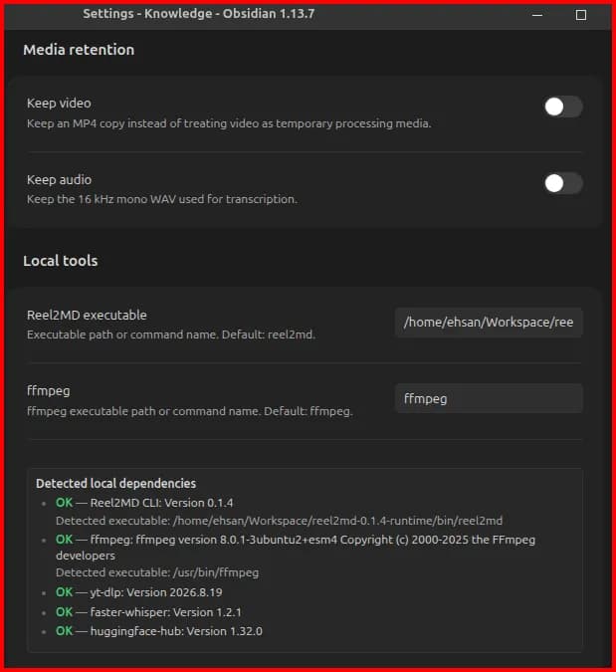Screen dimensions: 616x672
Task: Click the yt-dlp Version 2026.8.19 entry
Action: pyautogui.click(x=138, y=592)
